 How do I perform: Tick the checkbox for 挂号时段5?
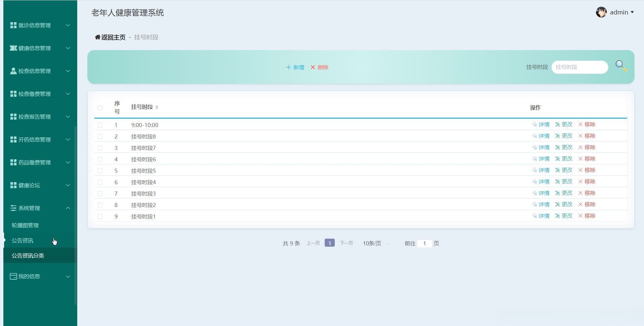tap(100, 171)
